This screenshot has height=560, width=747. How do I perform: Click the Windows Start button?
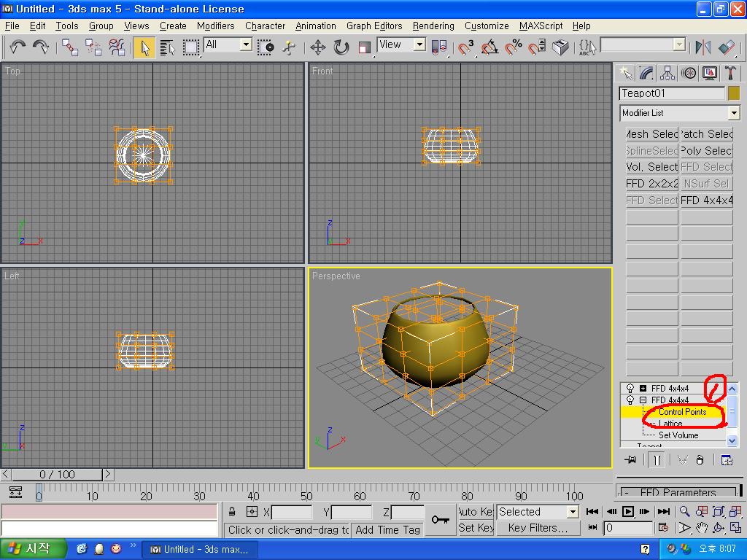32,549
